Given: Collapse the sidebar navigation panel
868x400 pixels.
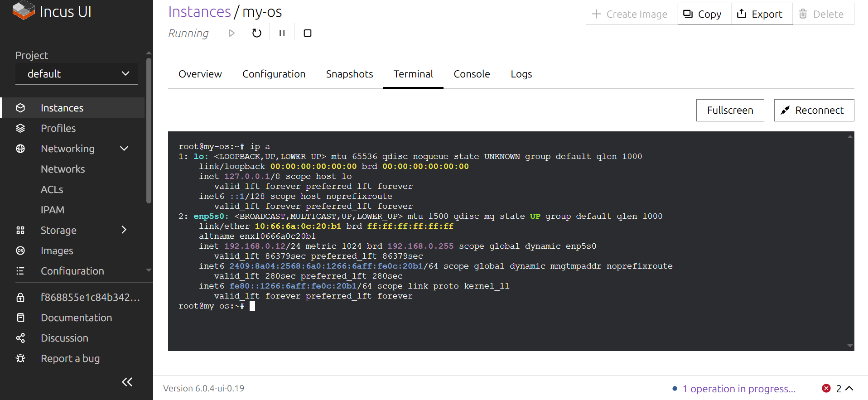Looking at the screenshot, I should pos(127,382).
